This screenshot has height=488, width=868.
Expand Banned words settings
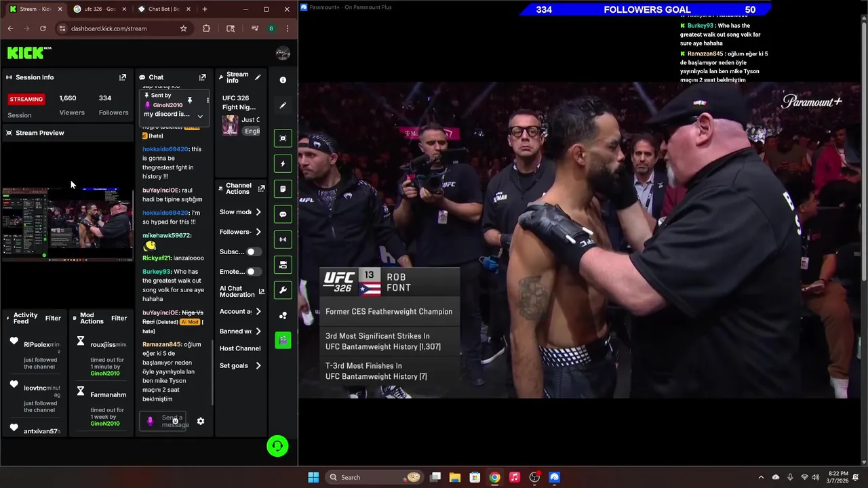coord(258,331)
